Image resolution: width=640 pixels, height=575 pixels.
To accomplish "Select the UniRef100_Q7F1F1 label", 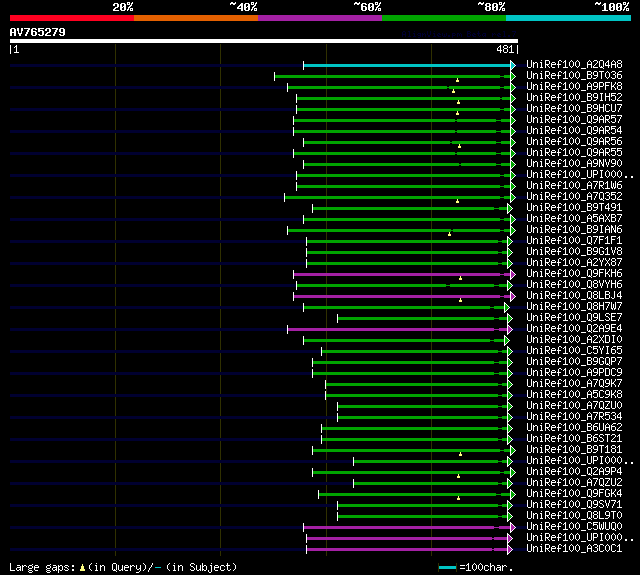I will point(574,241).
